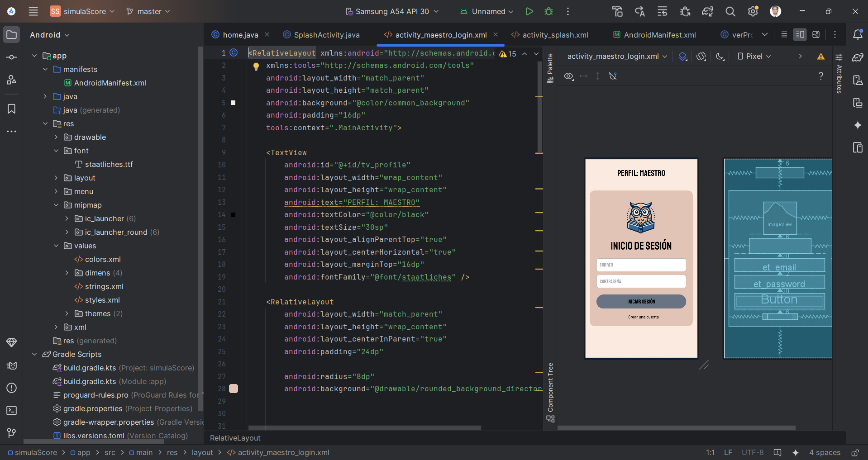Open the Logcat tool window
The height and width of the screenshot is (460, 868).
[x=11, y=365]
